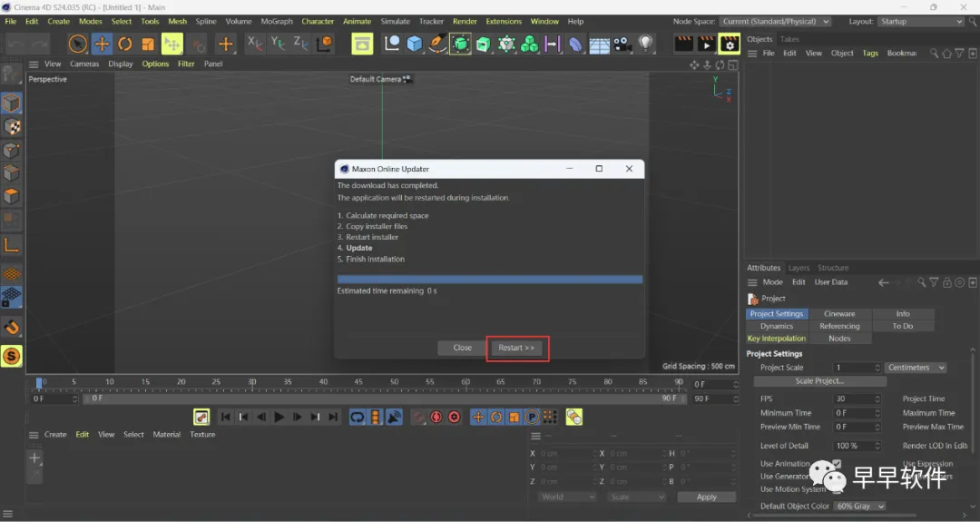
Task: Open Default Object Color dropdown
Action: tap(860, 507)
